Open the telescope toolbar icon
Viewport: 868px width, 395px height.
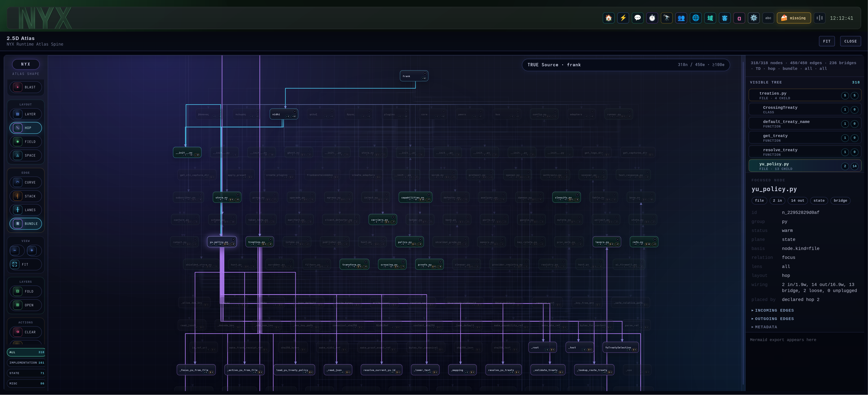[x=666, y=18]
